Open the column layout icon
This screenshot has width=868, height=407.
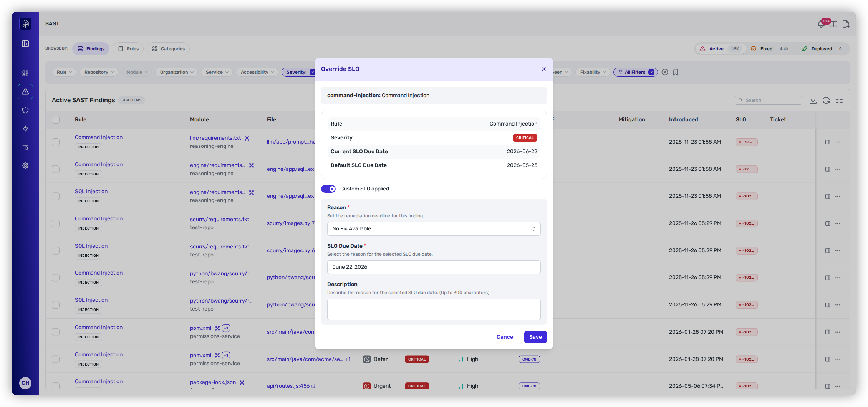click(x=839, y=100)
